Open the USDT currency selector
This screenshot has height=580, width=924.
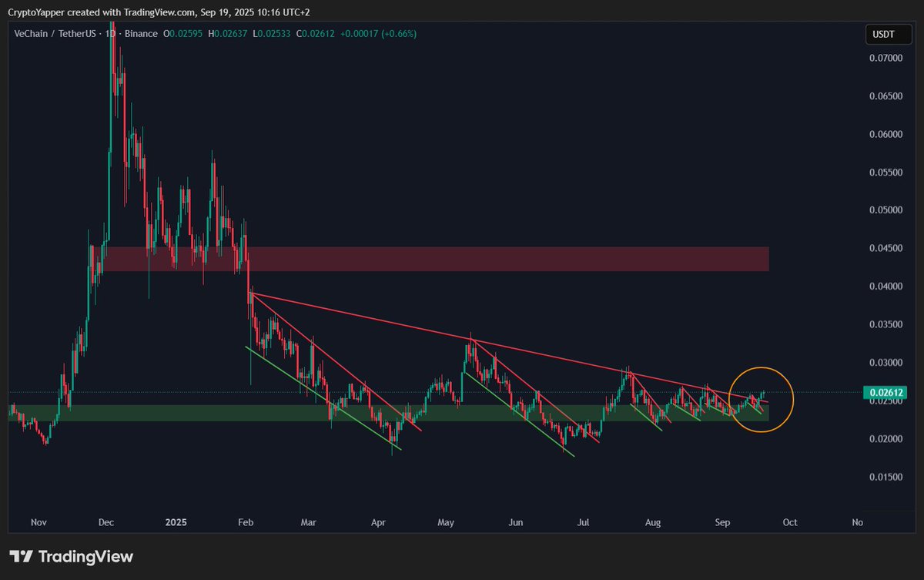coord(887,34)
